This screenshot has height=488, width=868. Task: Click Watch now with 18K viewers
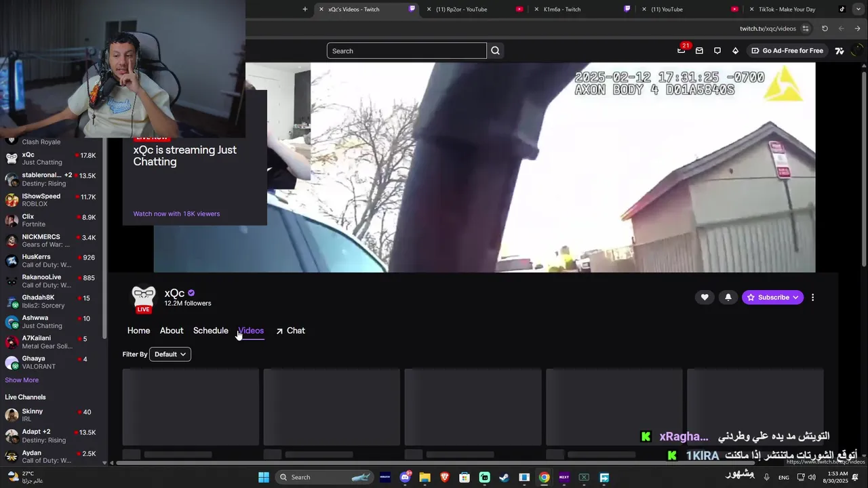[176, 213]
